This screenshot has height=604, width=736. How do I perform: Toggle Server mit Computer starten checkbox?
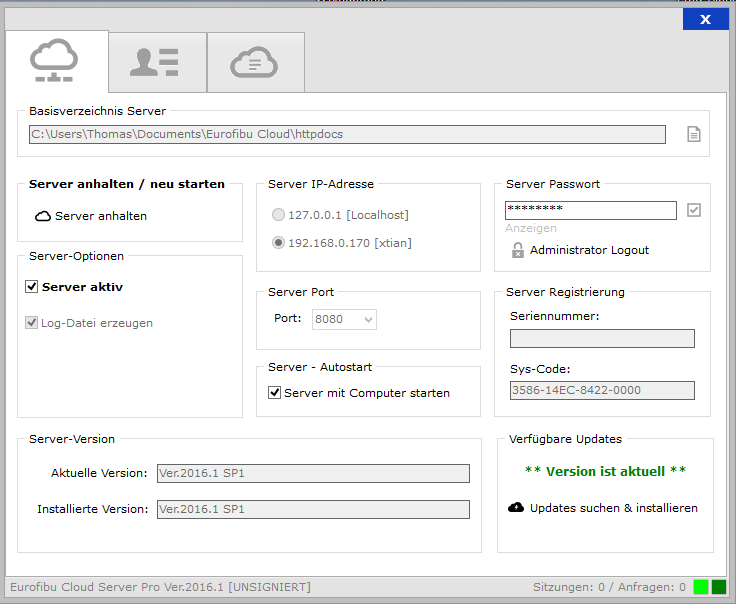[x=274, y=392]
